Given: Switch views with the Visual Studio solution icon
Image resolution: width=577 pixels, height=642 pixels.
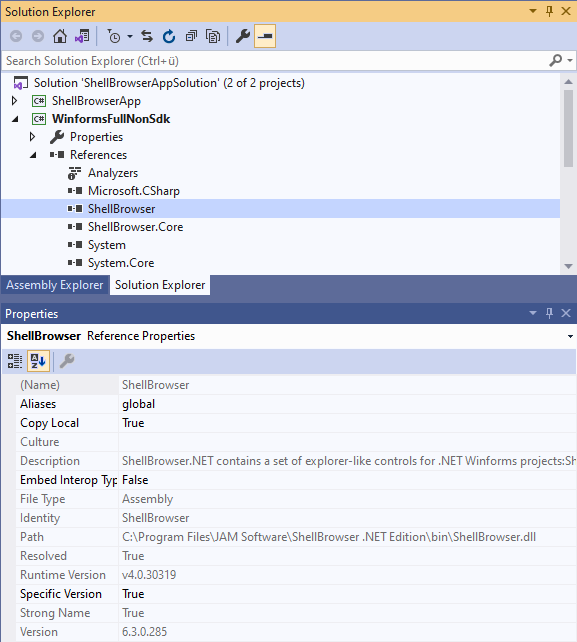Looking at the screenshot, I should point(82,36).
